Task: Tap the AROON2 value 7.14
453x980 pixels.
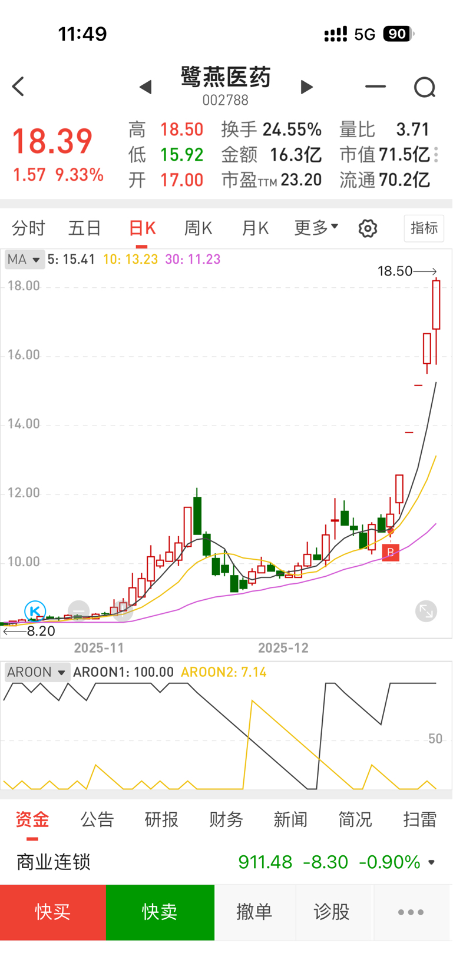Action: point(253,672)
